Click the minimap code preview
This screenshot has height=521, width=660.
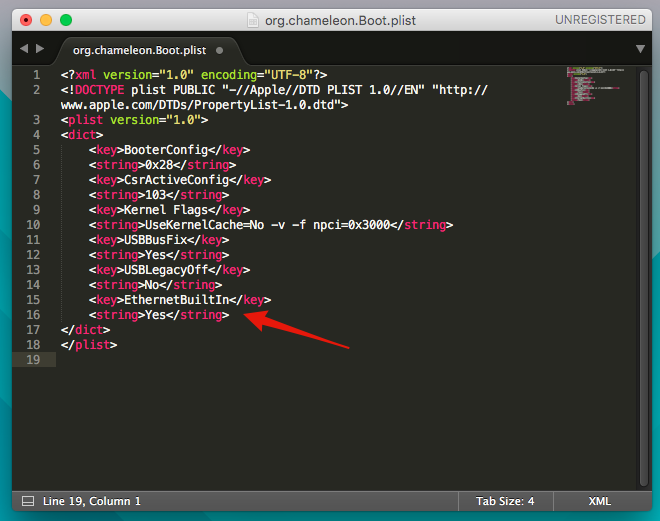pyautogui.click(x=594, y=85)
